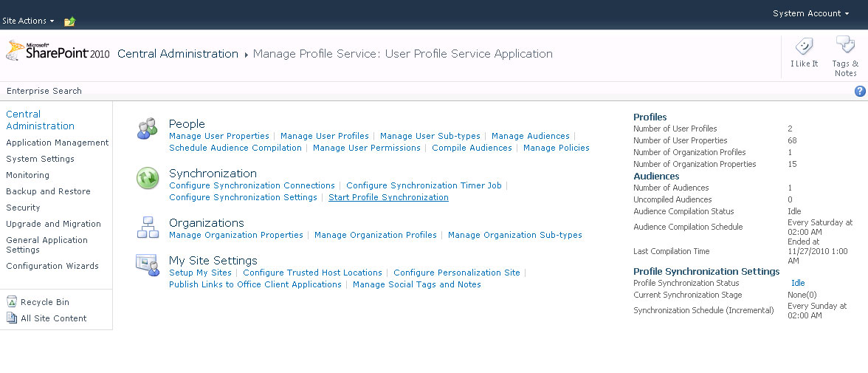
Task: Open Application Management in the sidebar
Action: pyautogui.click(x=58, y=143)
